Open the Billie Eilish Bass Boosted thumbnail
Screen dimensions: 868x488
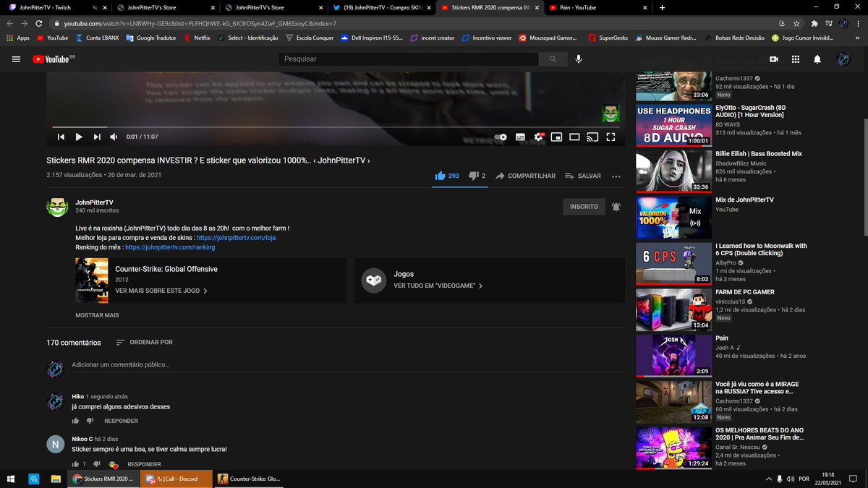point(673,171)
